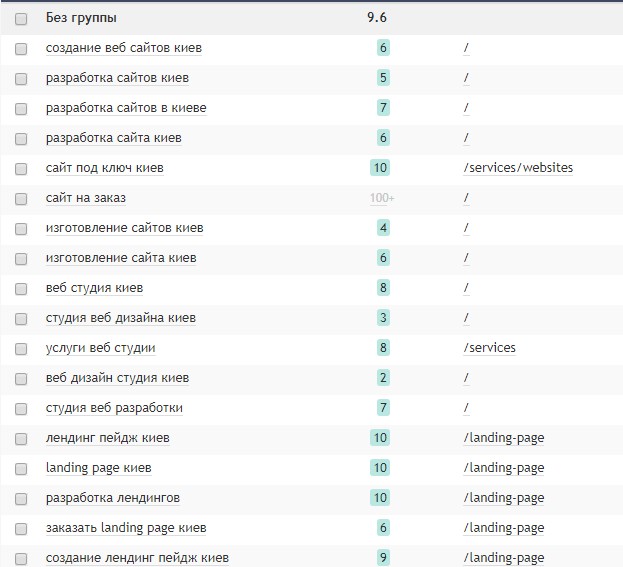
Task: Open keyword 'студия веб дизайна киев'
Action: [x=120, y=318]
